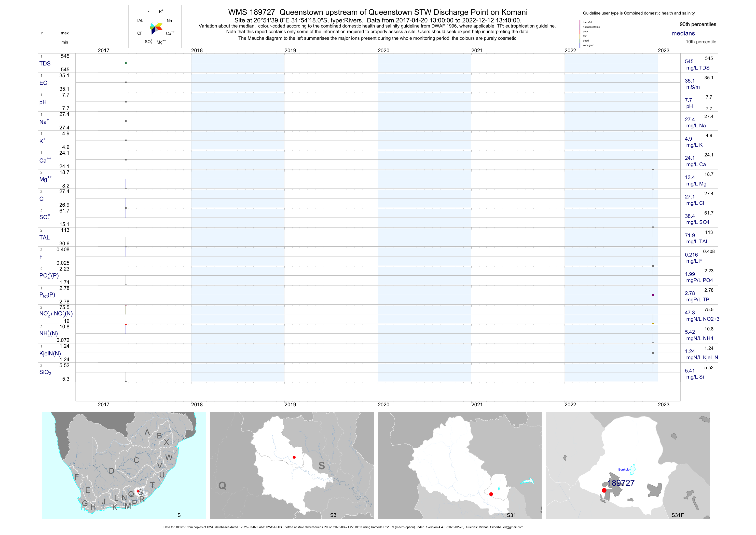Image resolution: width=756 pixels, height=535 pixels.
Task: Click the South Africa overview map thumbnail
Action: coord(124,465)
